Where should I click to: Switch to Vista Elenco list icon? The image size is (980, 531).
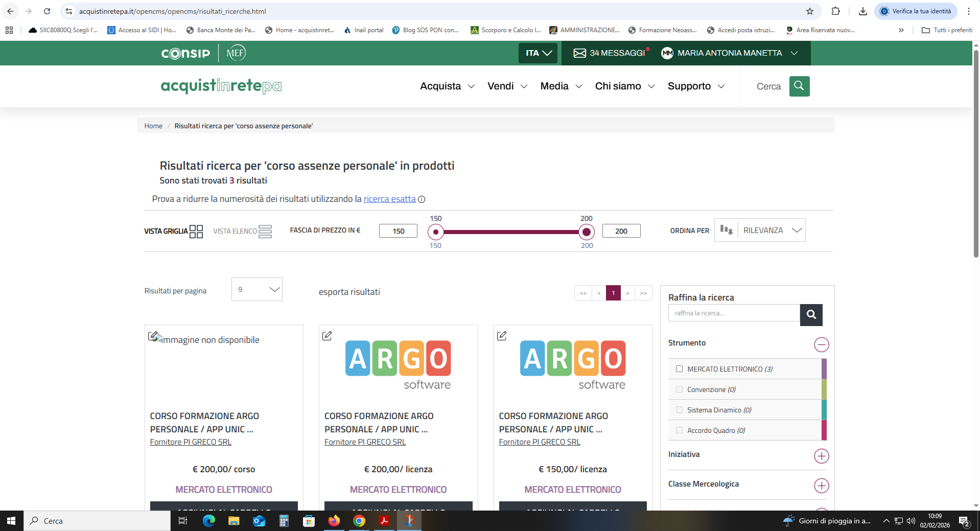[x=265, y=232]
